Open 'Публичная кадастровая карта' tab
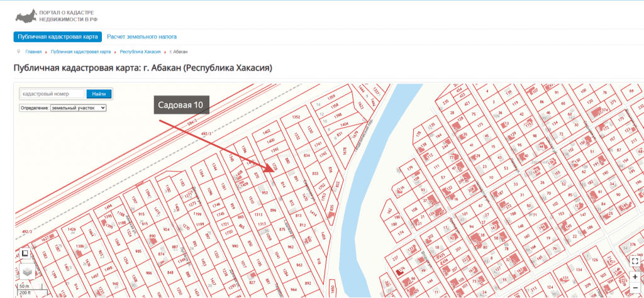Screen dimensions: 644x298 [x=57, y=37]
